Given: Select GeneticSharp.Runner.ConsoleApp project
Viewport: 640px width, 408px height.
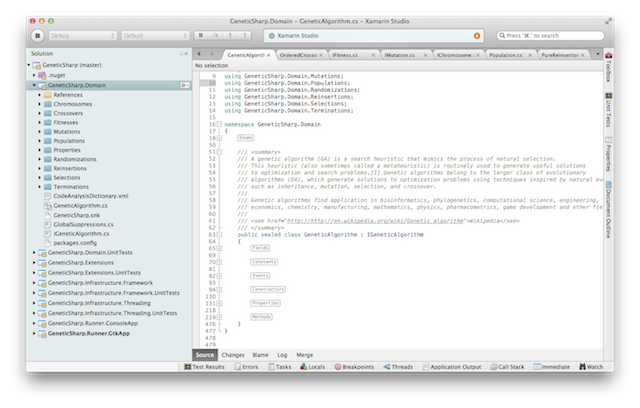Looking at the screenshot, I should (93, 323).
